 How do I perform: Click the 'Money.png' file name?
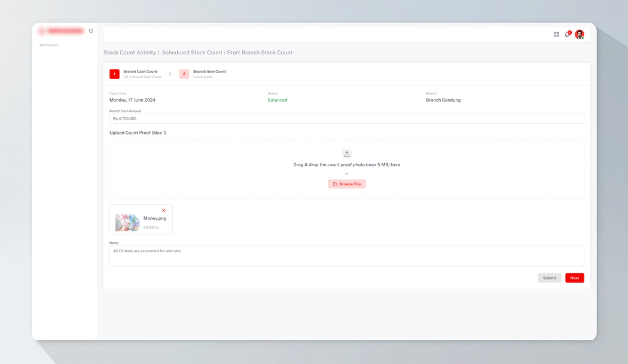155,218
